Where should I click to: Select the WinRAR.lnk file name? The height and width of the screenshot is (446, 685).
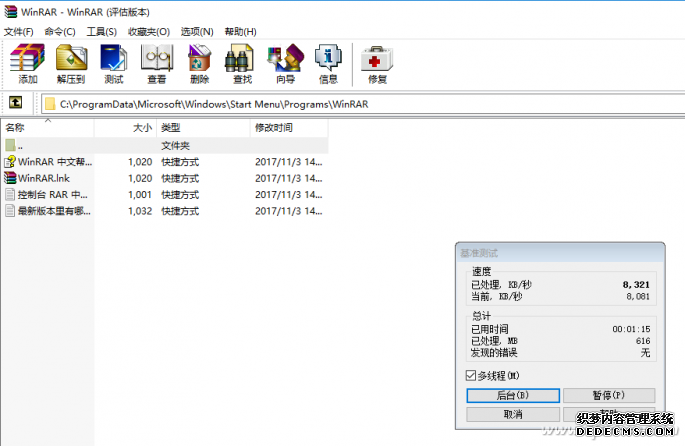(44, 178)
